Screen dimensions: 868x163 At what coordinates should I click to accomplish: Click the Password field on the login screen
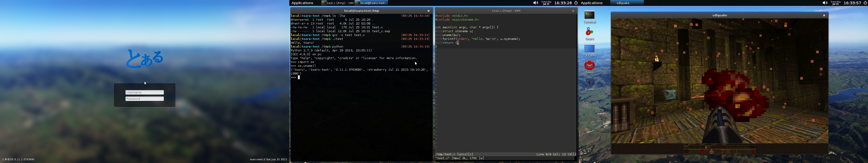click(x=145, y=99)
